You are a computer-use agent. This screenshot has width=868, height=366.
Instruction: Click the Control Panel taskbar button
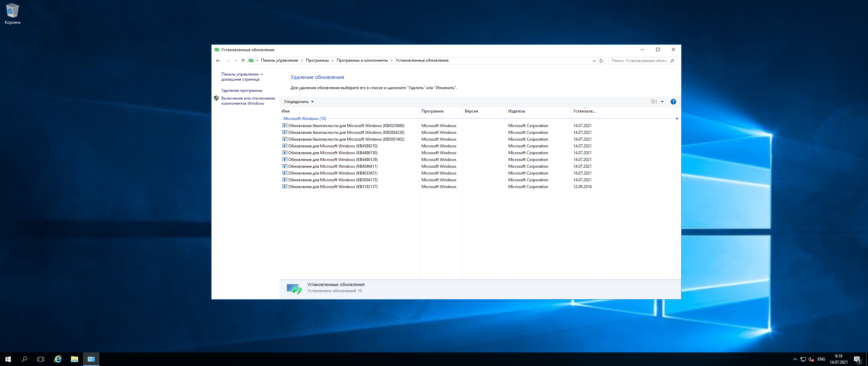pyautogui.click(x=91, y=359)
